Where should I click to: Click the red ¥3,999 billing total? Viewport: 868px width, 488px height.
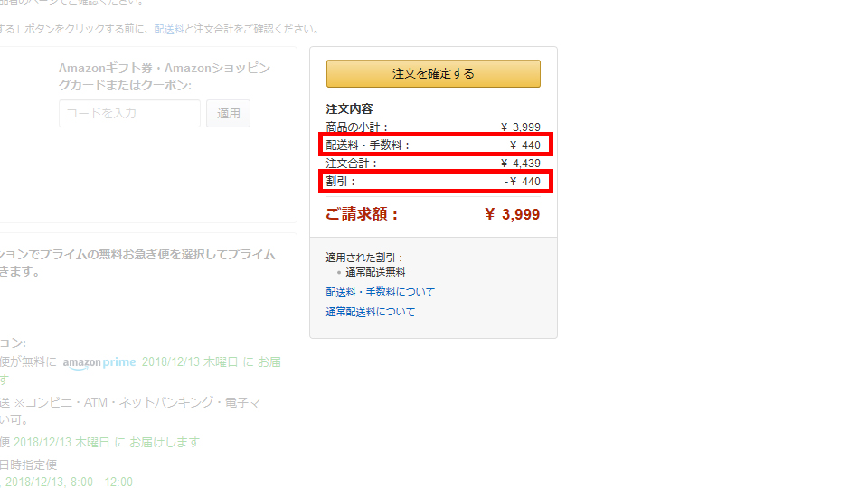512,214
